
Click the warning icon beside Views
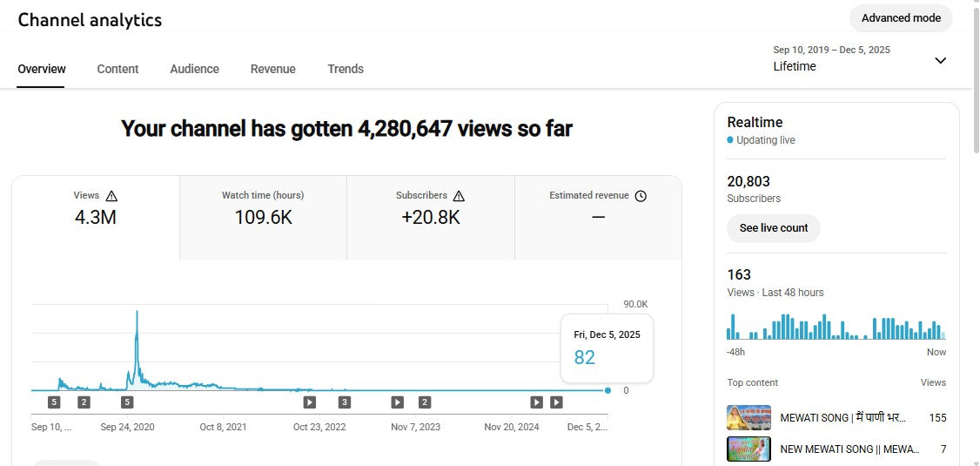pyautogui.click(x=111, y=196)
